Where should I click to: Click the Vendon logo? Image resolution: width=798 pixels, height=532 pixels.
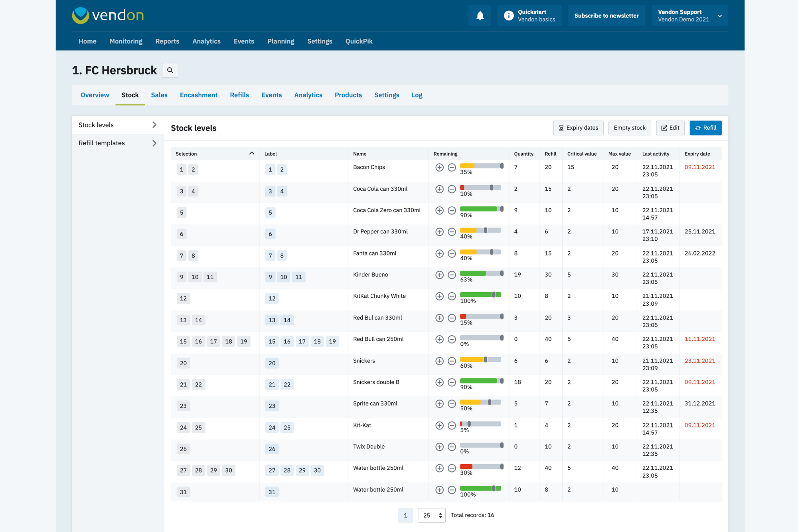point(108,15)
